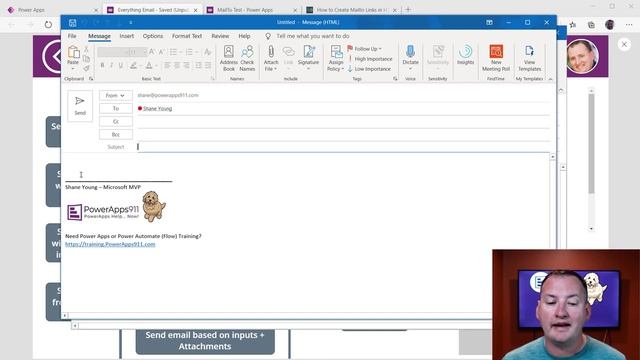
Task: Open the File menu tab
Action: tap(72, 36)
